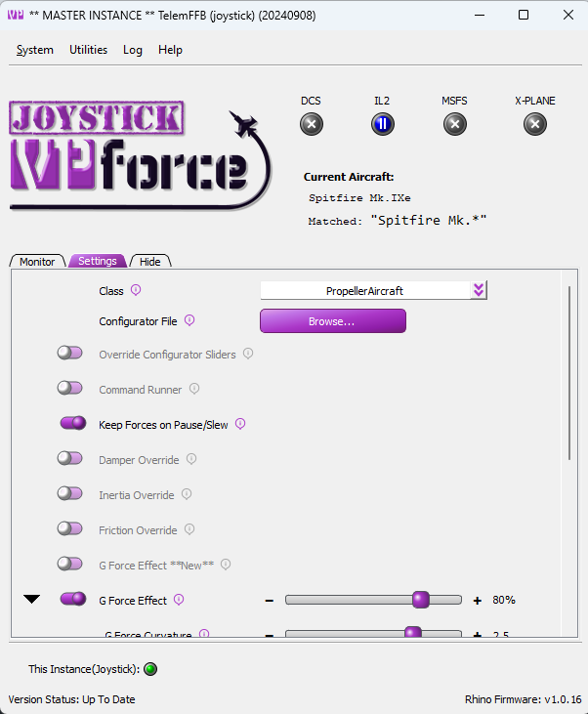
Task: Click the IL2 paused status icon
Action: click(x=383, y=124)
